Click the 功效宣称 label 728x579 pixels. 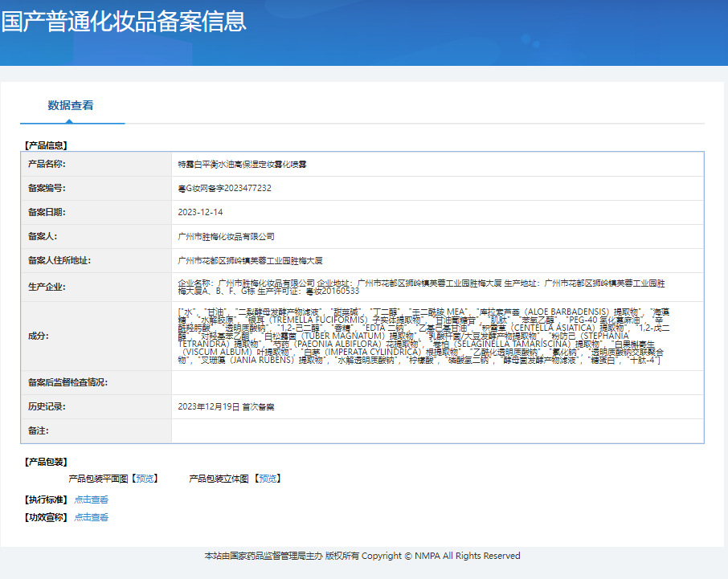(x=46, y=517)
